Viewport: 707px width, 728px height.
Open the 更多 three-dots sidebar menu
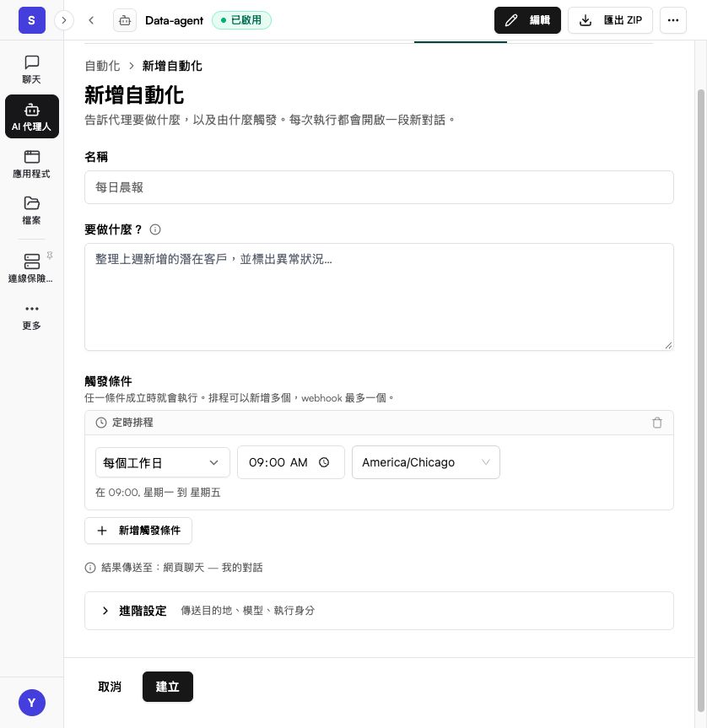pos(31,317)
